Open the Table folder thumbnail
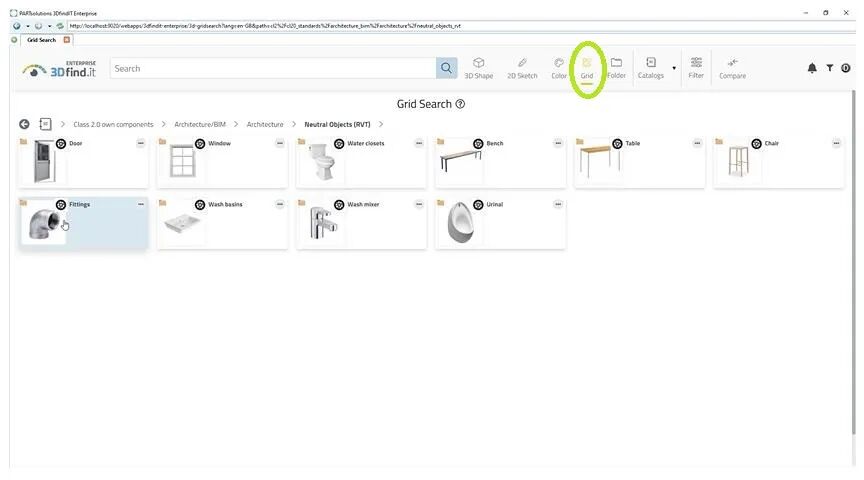The width and height of the screenshot is (864, 480). (x=600, y=161)
